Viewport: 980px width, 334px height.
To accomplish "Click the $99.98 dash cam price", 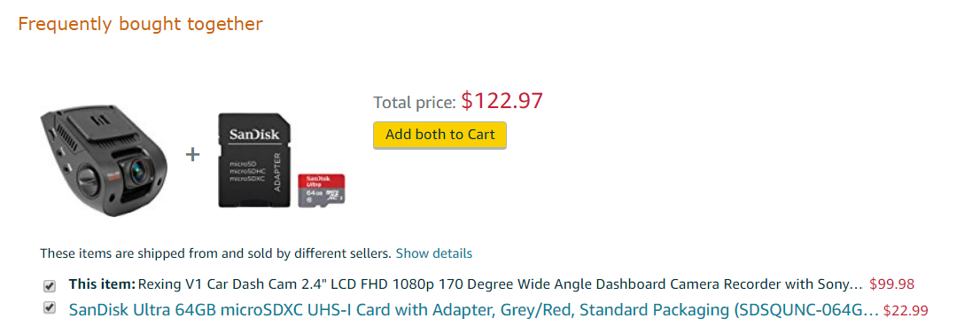I will [892, 284].
